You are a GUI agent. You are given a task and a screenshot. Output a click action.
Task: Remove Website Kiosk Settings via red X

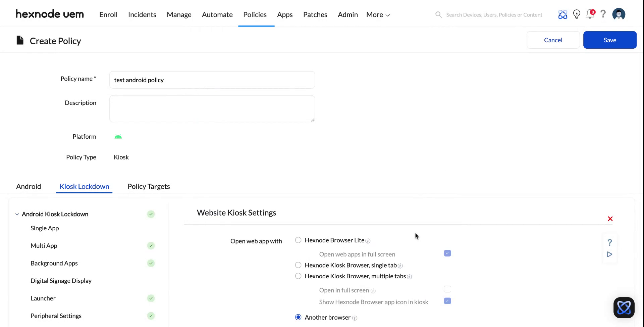point(610,219)
